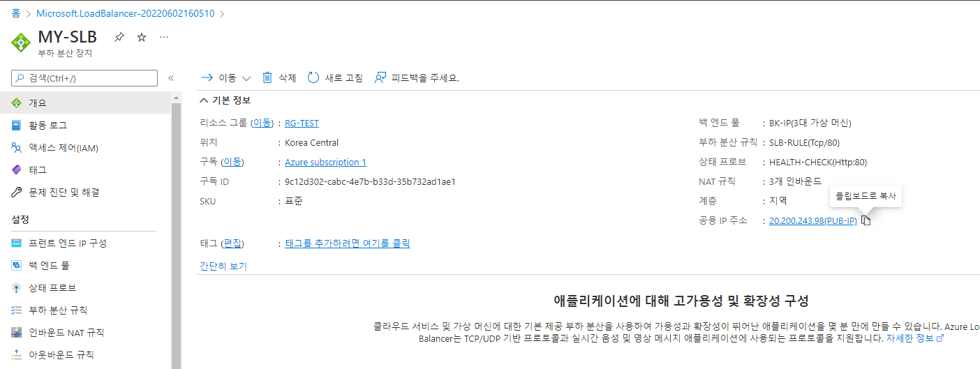Click the 문제 진단 및 해결 wrench icon
The height and width of the screenshot is (369, 980).
pos(17,192)
